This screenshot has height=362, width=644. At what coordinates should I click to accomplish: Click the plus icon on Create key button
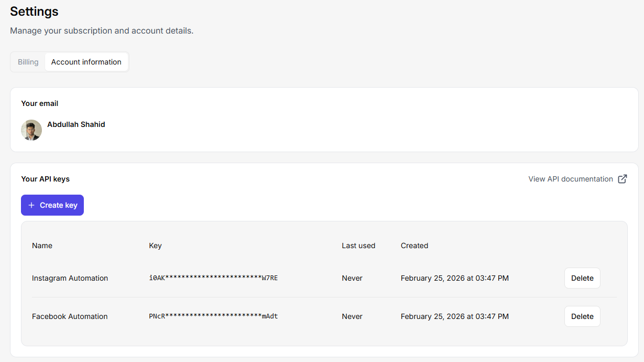pyautogui.click(x=32, y=205)
